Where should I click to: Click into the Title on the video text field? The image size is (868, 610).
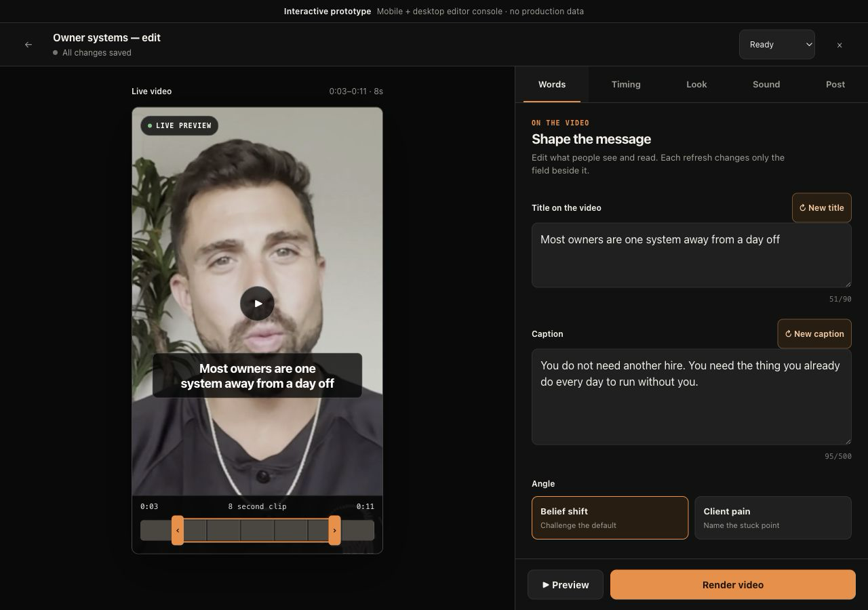pos(691,256)
